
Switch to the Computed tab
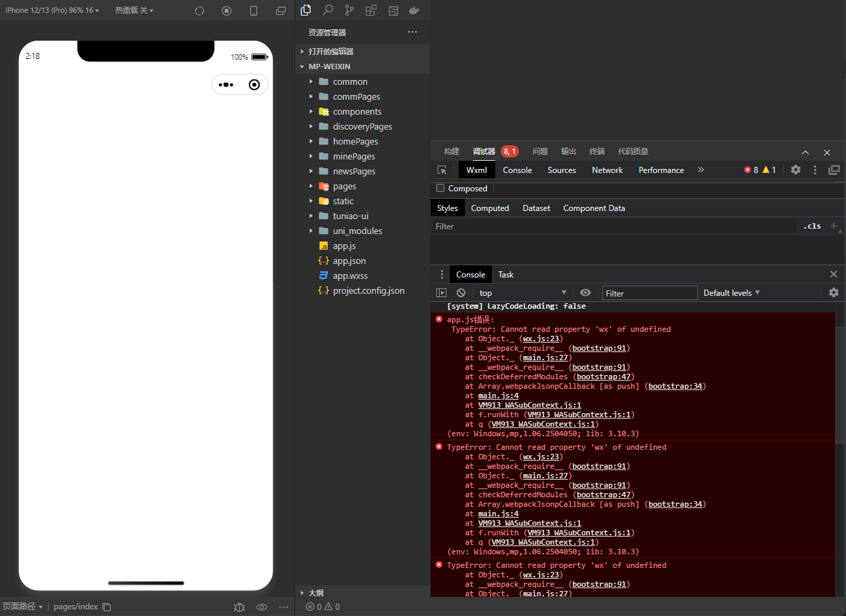(490, 208)
